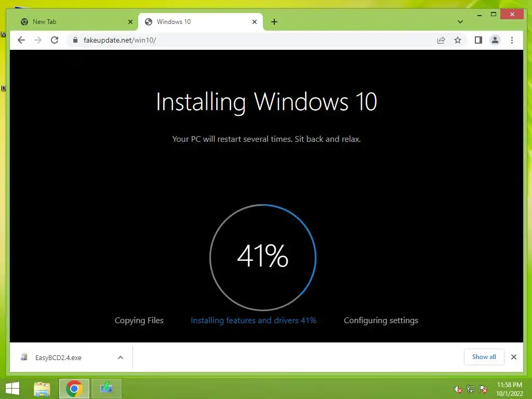This screenshot has width=532, height=399.
Task: Click the padlock site info icon
Action: pos(75,40)
